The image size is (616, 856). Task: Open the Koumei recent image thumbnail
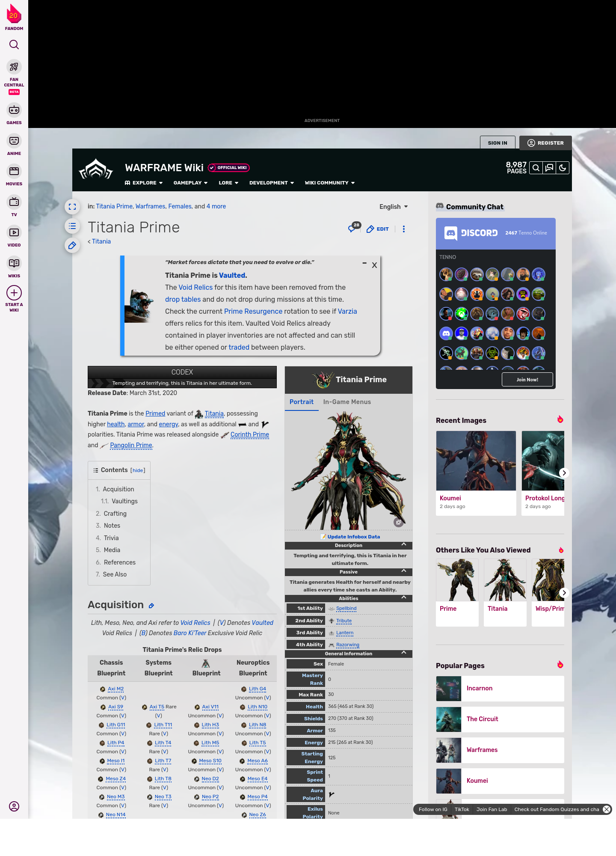click(x=476, y=461)
